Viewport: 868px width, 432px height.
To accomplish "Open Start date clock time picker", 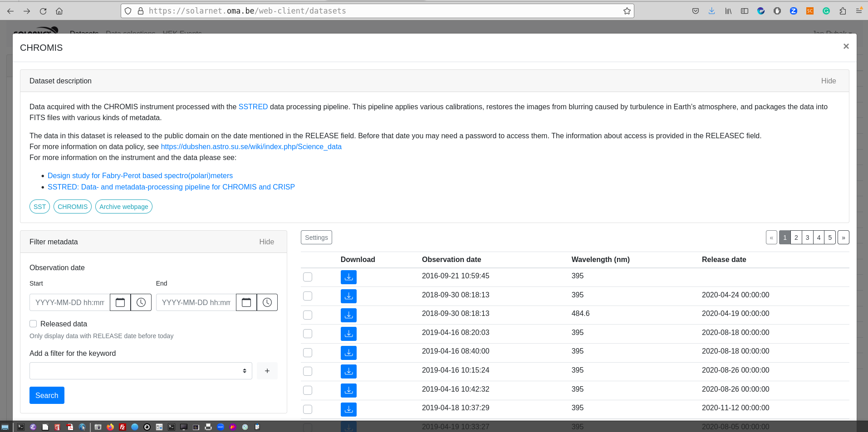I will (x=141, y=302).
